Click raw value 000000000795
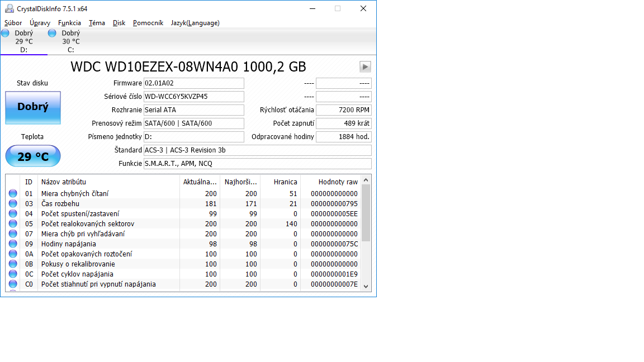The width and height of the screenshot is (644, 362). tap(334, 203)
